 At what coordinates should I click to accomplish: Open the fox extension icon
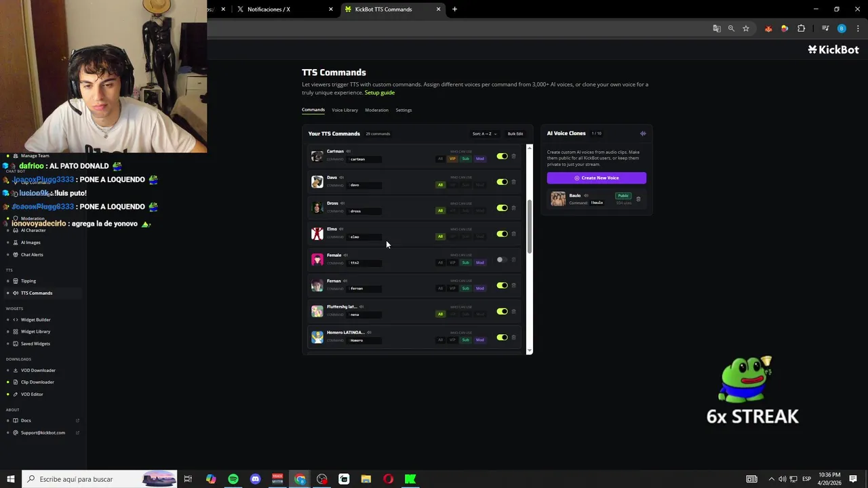click(x=768, y=28)
